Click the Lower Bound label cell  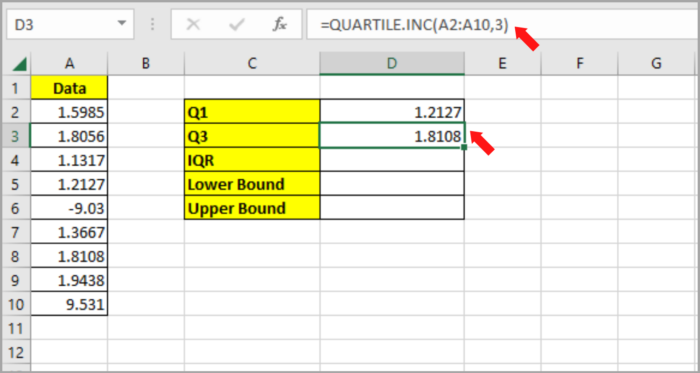point(252,184)
